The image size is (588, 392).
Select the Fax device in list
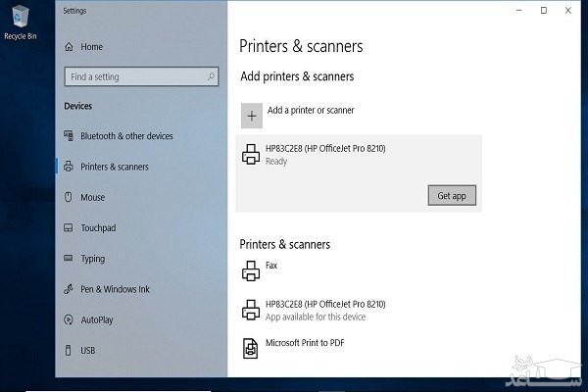click(271, 266)
